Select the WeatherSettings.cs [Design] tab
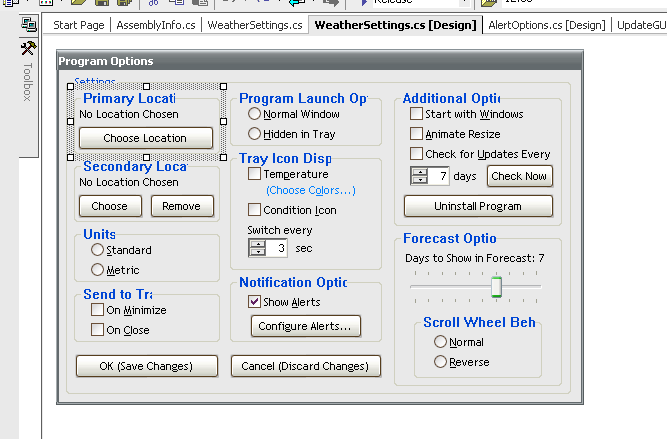The image size is (667, 439). click(x=396, y=25)
